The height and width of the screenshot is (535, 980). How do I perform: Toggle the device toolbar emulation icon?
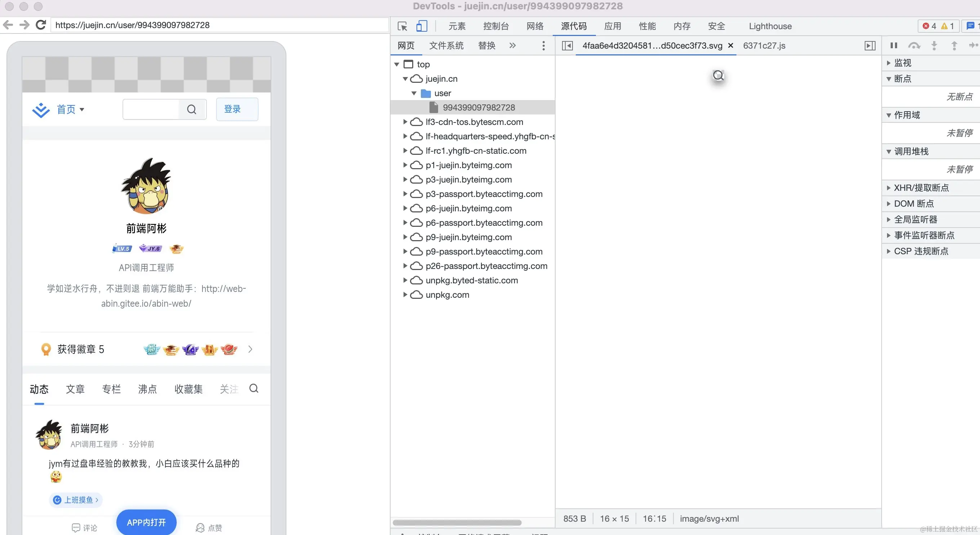tap(422, 26)
